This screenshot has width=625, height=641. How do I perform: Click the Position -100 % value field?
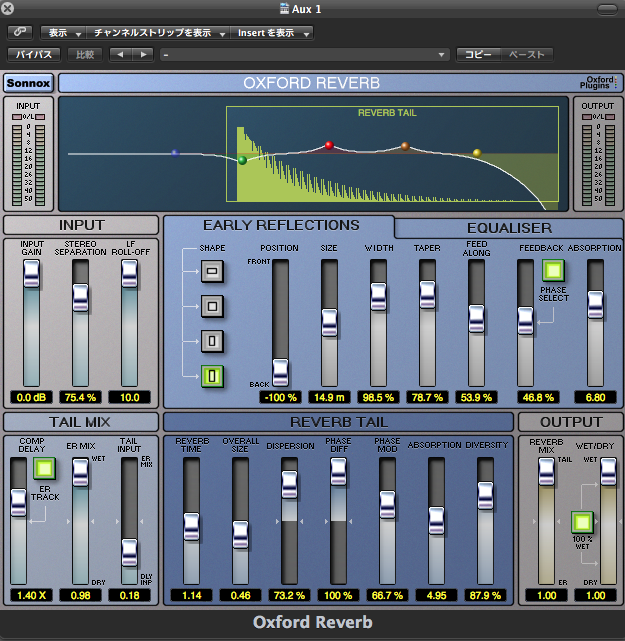tap(280, 397)
